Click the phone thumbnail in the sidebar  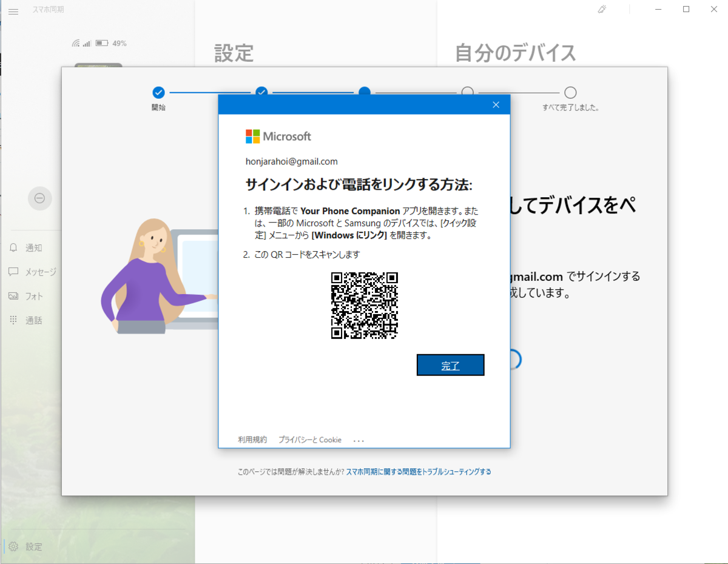tap(98, 64)
